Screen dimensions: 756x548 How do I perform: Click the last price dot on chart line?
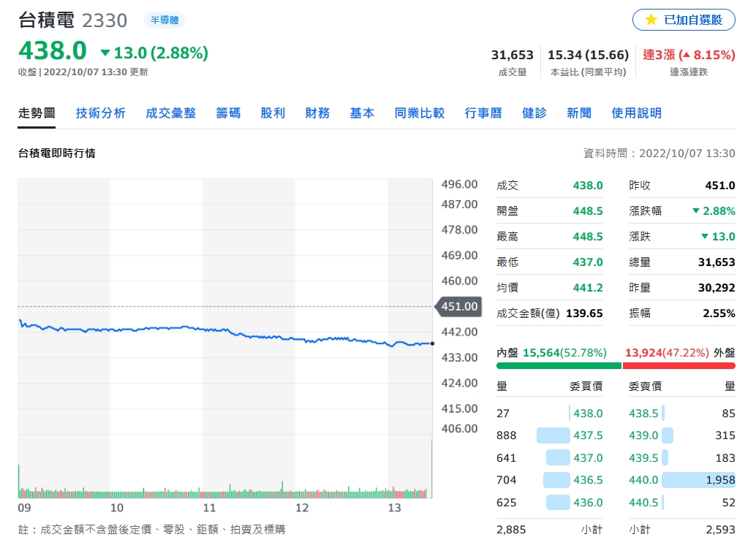(x=432, y=343)
